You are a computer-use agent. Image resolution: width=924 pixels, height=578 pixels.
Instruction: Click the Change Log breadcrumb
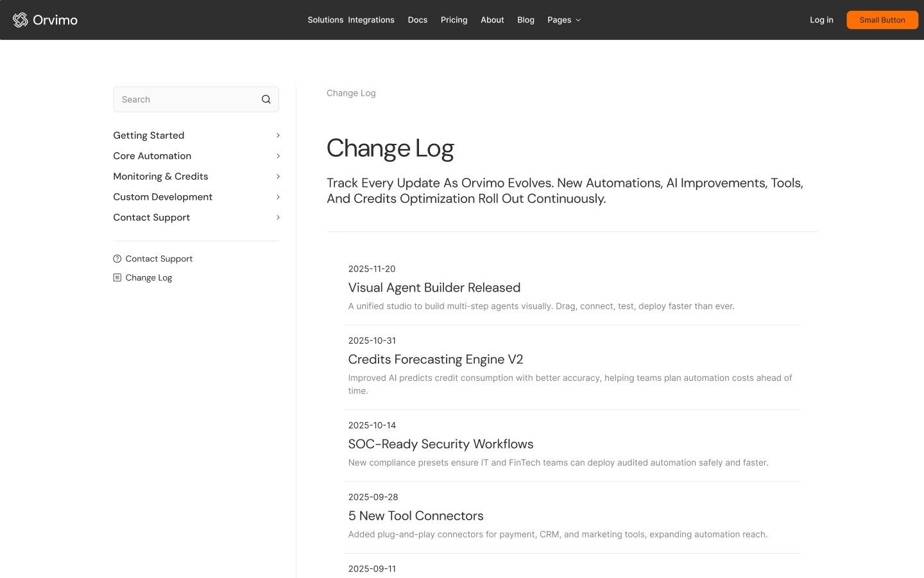tap(351, 93)
